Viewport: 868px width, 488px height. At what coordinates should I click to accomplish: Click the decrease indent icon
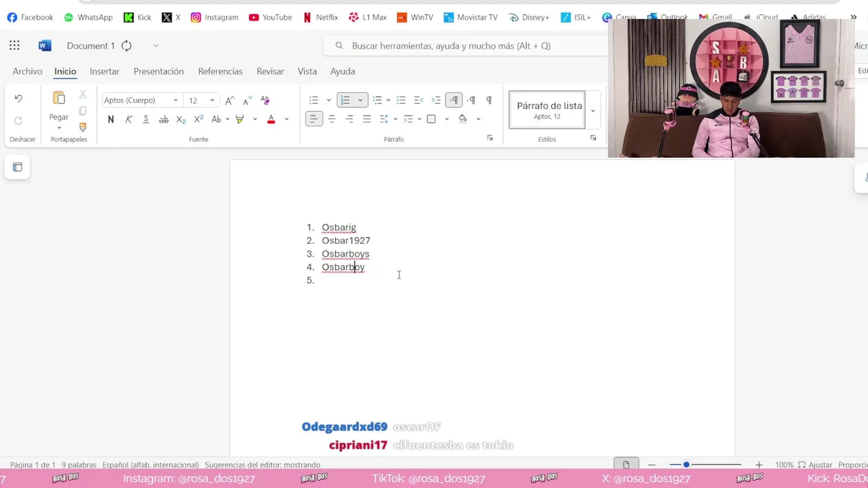[418, 100]
